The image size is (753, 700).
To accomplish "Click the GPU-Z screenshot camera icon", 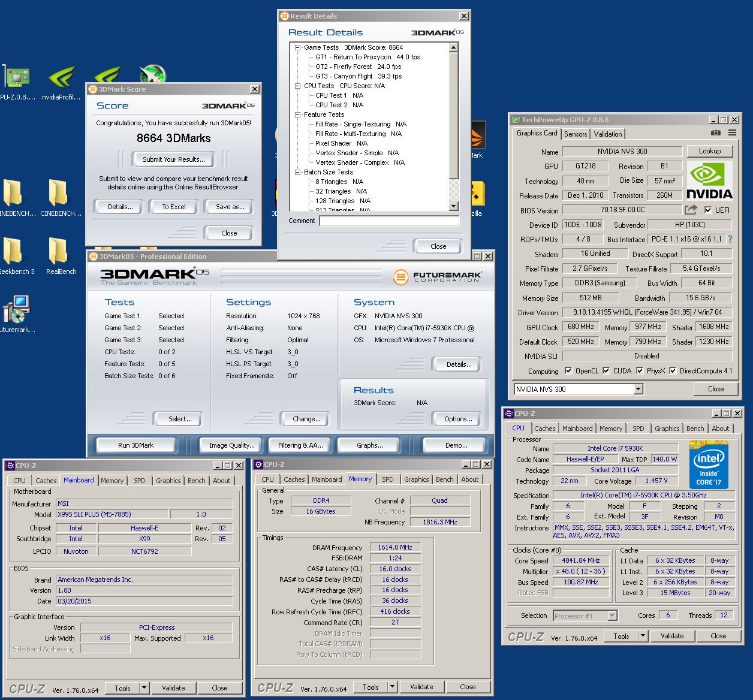I will (715, 133).
